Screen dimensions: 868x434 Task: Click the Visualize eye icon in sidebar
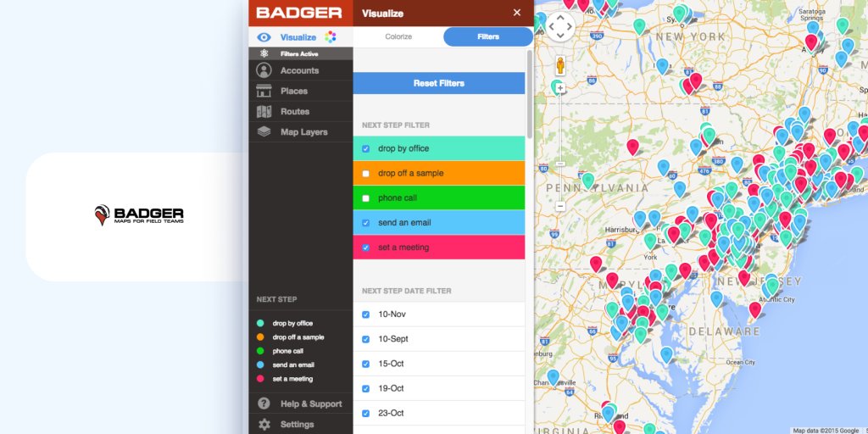click(264, 37)
